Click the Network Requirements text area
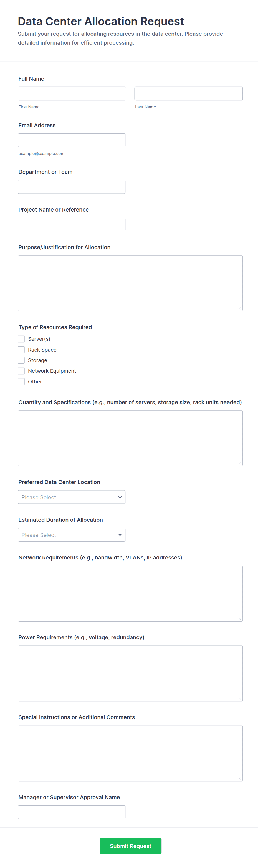Image resolution: width=258 pixels, height=868 pixels. (130, 593)
